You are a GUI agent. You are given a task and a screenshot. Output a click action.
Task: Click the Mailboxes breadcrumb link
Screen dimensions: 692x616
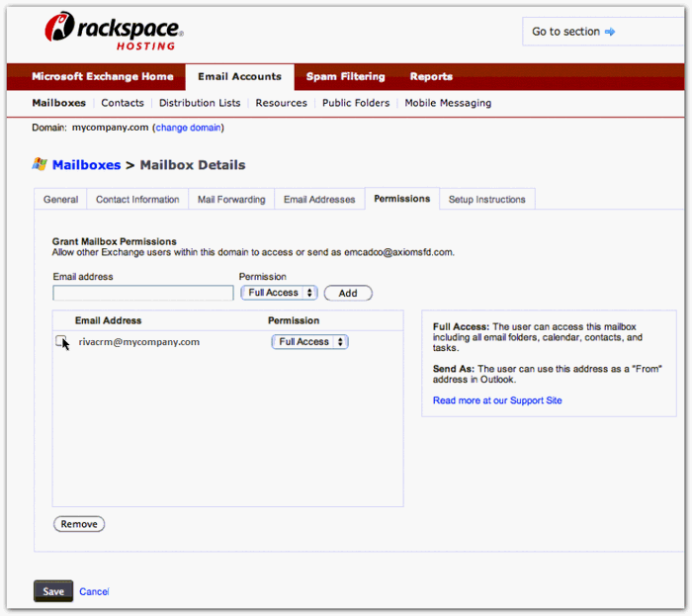click(86, 164)
